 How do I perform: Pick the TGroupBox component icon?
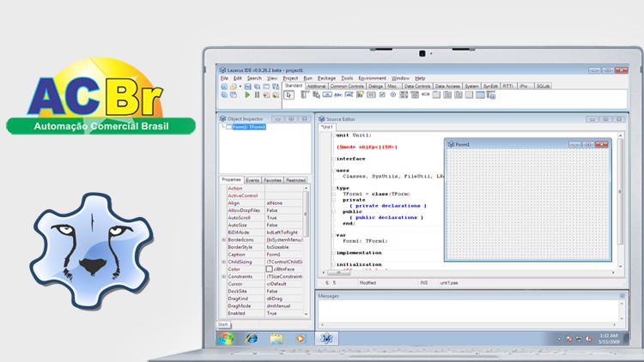(x=436, y=95)
